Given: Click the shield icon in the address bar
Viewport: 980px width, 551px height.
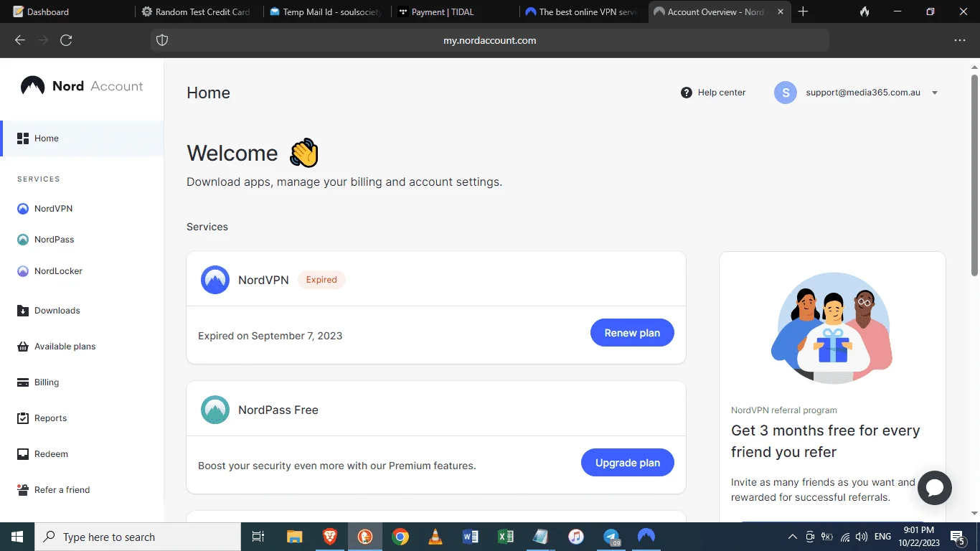Looking at the screenshot, I should click(x=162, y=40).
